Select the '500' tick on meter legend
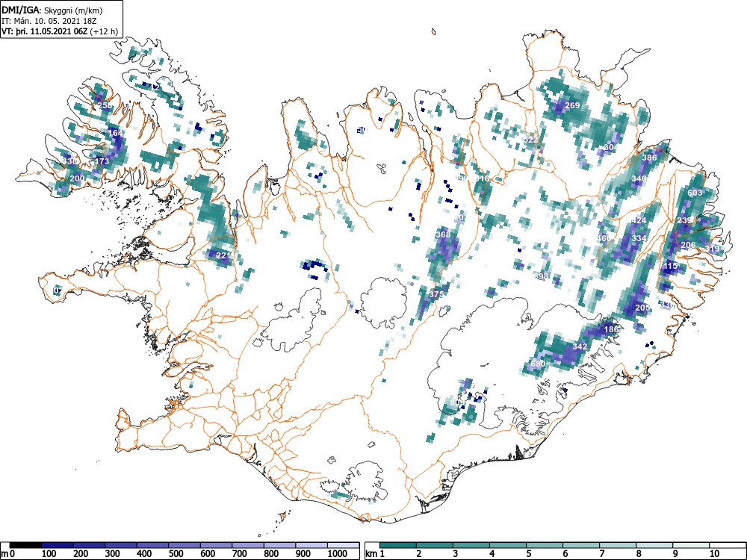Viewport: 747px width, 560px height. click(x=176, y=554)
